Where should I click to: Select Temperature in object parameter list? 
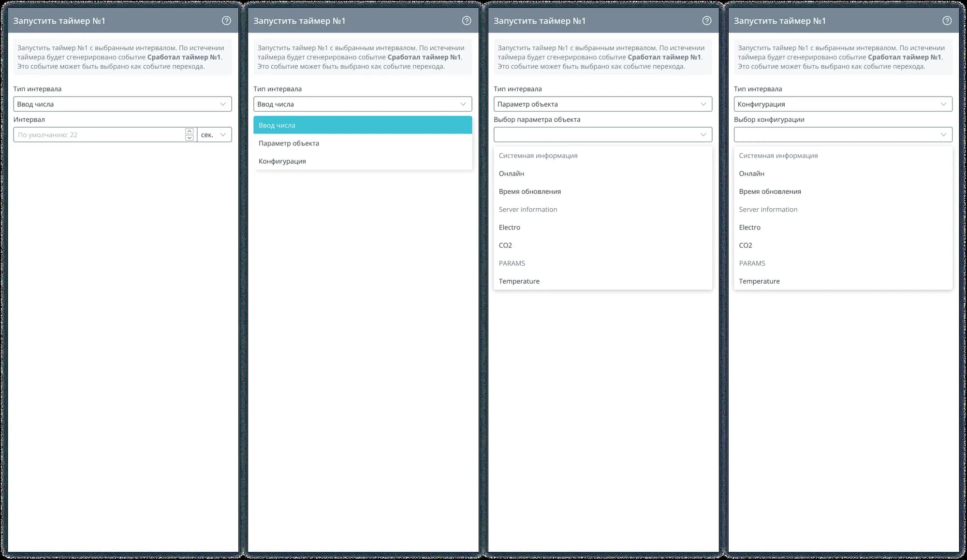(x=519, y=281)
